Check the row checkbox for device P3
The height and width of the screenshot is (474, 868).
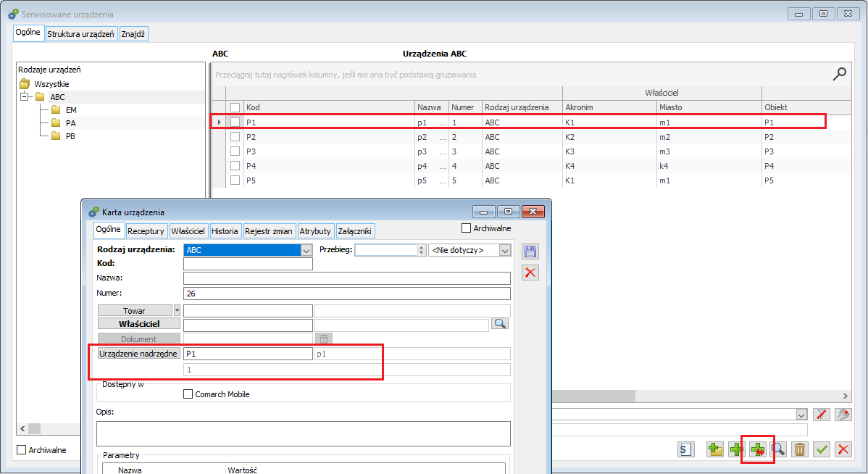(235, 151)
